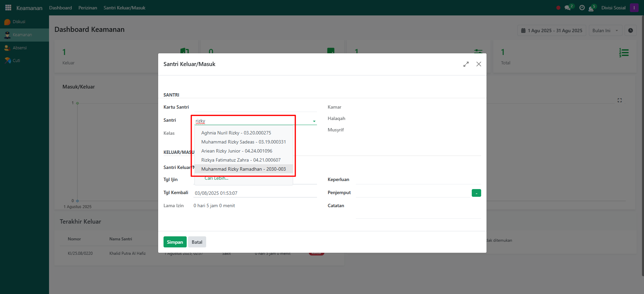Open the chat conversations icon
Image resolution: width=644 pixels, height=294 pixels.
567,8
